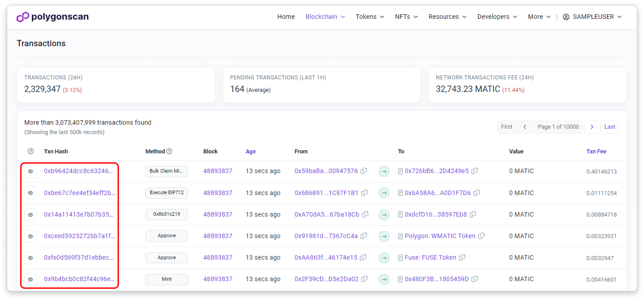Expand the Tokens dropdown menu
This screenshot has height=300, width=644.
pyautogui.click(x=370, y=17)
